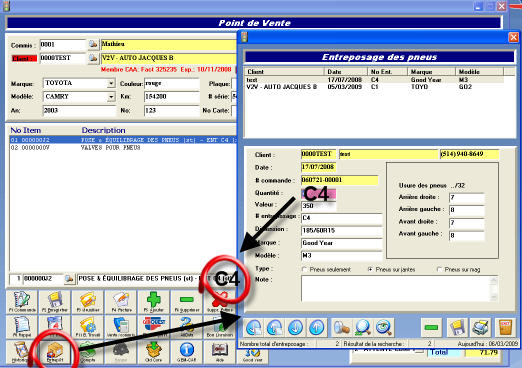Click the Note field vertical scrollbar
The image size is (522, 368).
pos(494,289)
